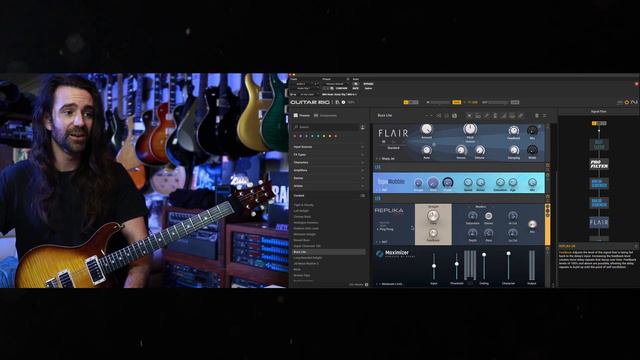Click the Compare button in the host header
Screen dimensions: 640x360
[342, 88]
